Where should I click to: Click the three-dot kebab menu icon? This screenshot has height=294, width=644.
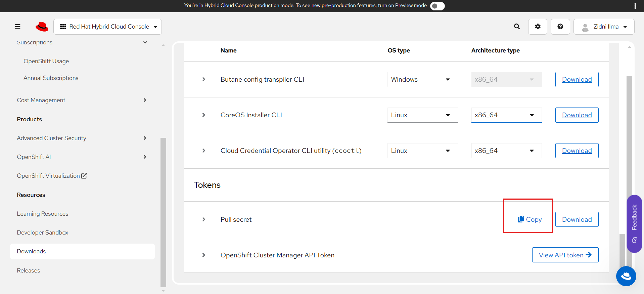pyautogui.click(x=635, y=6)
